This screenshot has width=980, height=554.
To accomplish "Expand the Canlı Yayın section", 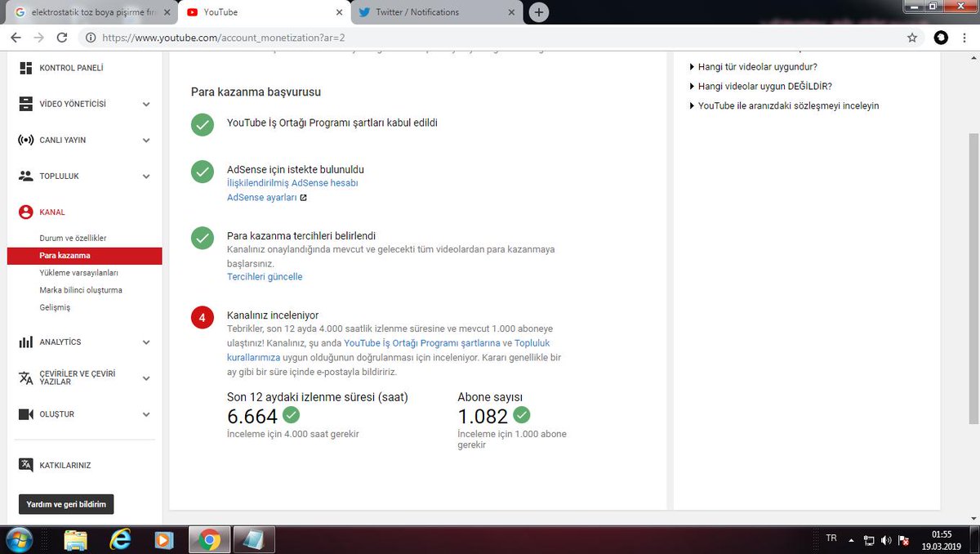I will pyautogui.click(x=146, y=140).
